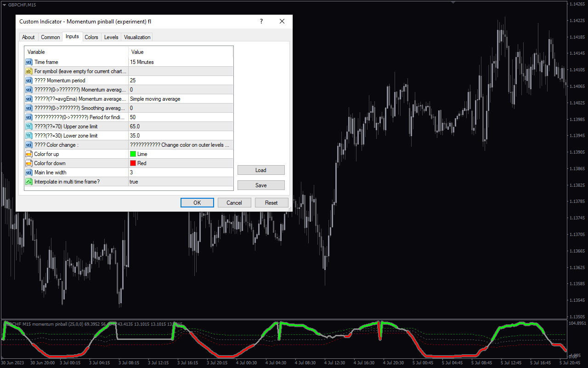Click the dialog help question mark
588x368 pixels.
pyautogui.click(x=261, y=21)
